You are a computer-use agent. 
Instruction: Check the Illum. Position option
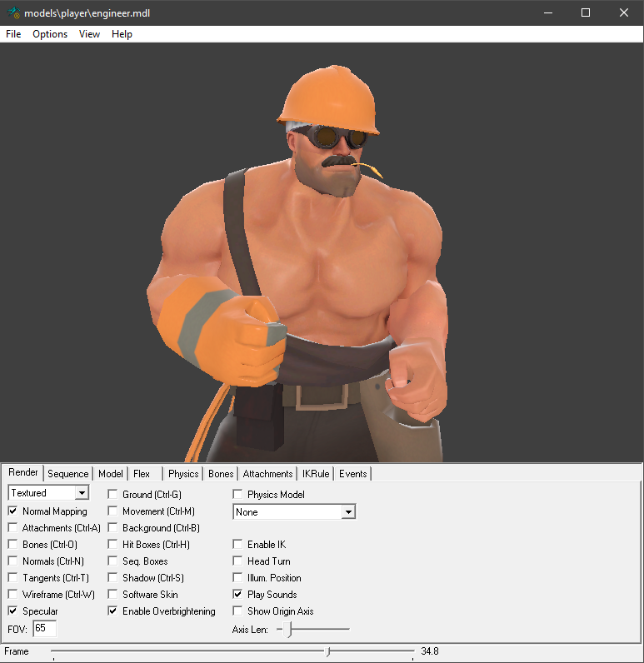coord(237,577)
